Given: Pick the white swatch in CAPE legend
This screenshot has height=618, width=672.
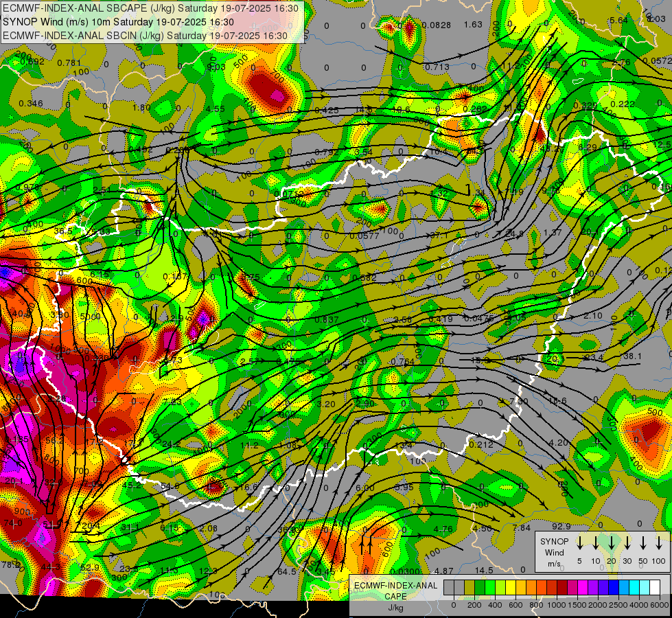Looking at the screenshot, I should click(x=655, y=587).
